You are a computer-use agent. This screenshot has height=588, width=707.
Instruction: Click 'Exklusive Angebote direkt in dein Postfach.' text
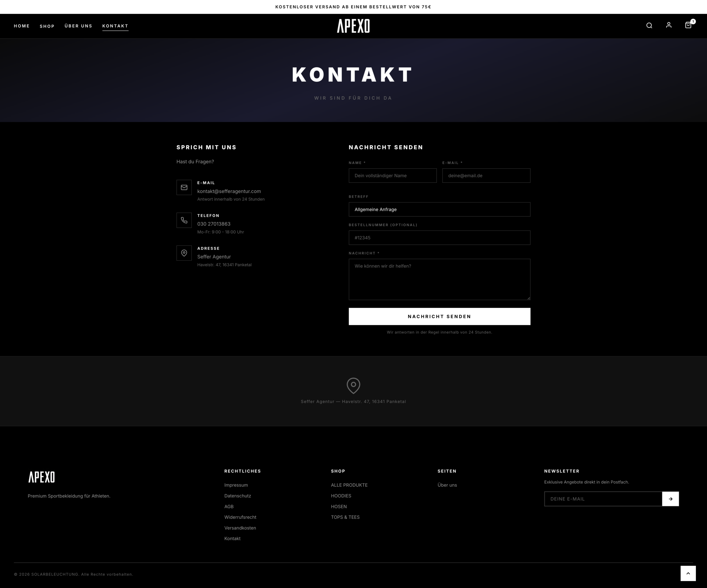click(587, 482)
